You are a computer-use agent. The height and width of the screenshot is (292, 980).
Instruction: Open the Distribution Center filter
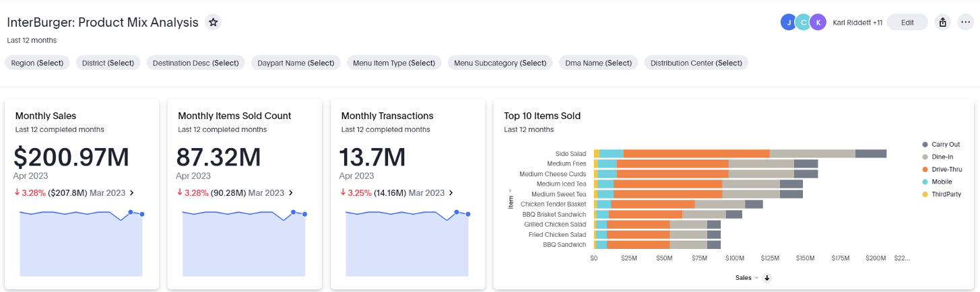(x=696, y=63)
